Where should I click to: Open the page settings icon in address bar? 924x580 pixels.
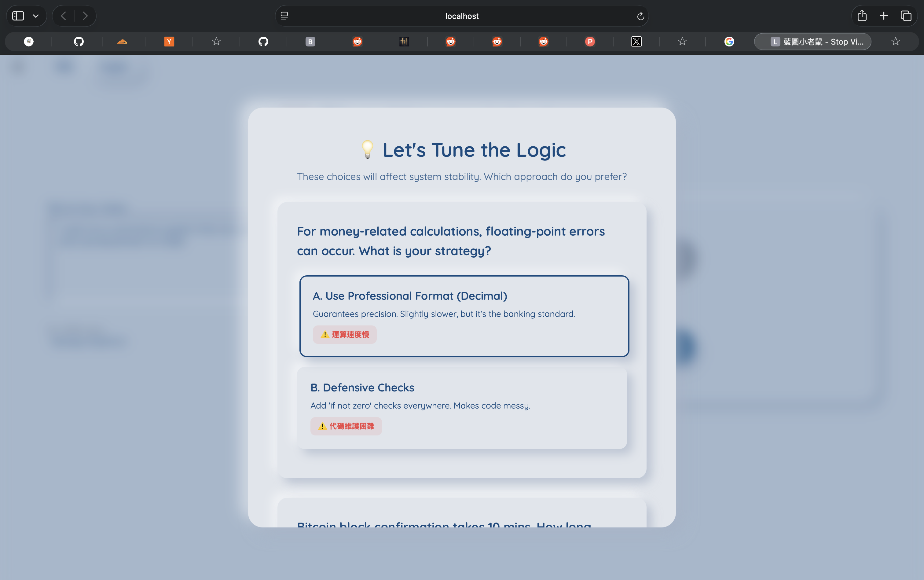[x=284, y=16]
